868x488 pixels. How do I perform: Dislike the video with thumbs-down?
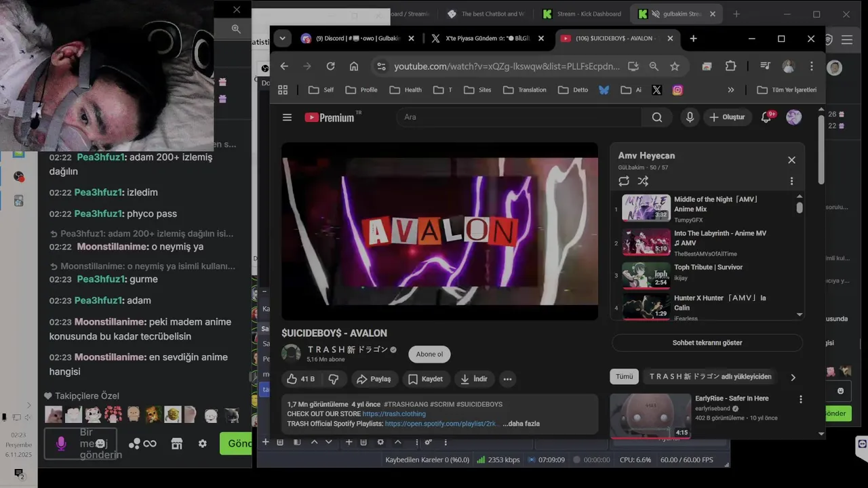point(334,379)
